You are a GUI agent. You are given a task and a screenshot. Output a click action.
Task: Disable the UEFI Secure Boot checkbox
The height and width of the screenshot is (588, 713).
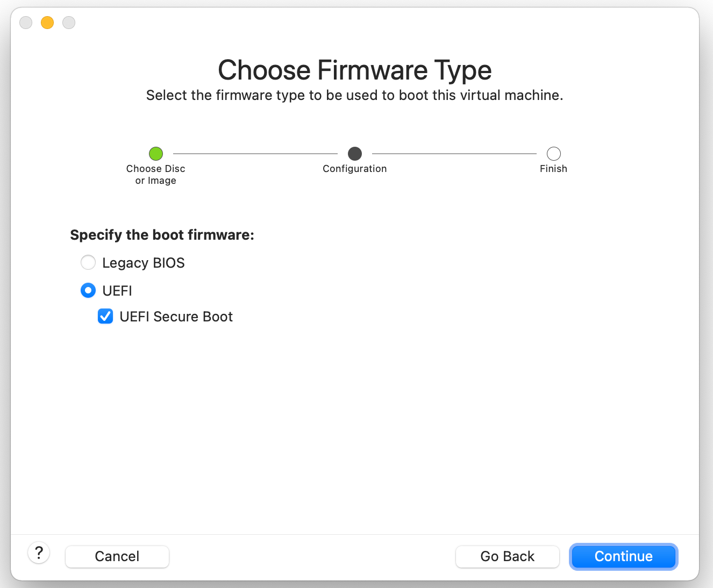[105, 317]
